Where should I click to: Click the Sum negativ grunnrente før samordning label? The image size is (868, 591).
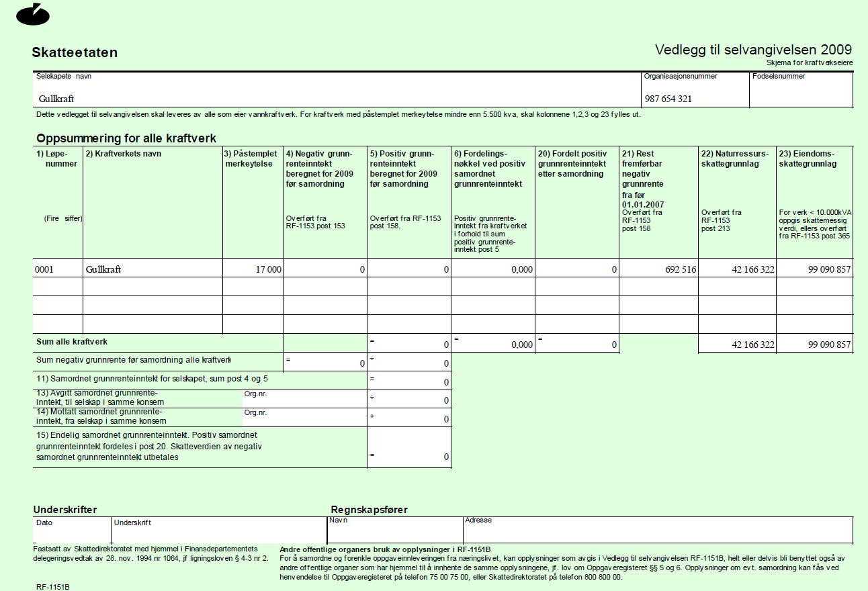[133, 360]
